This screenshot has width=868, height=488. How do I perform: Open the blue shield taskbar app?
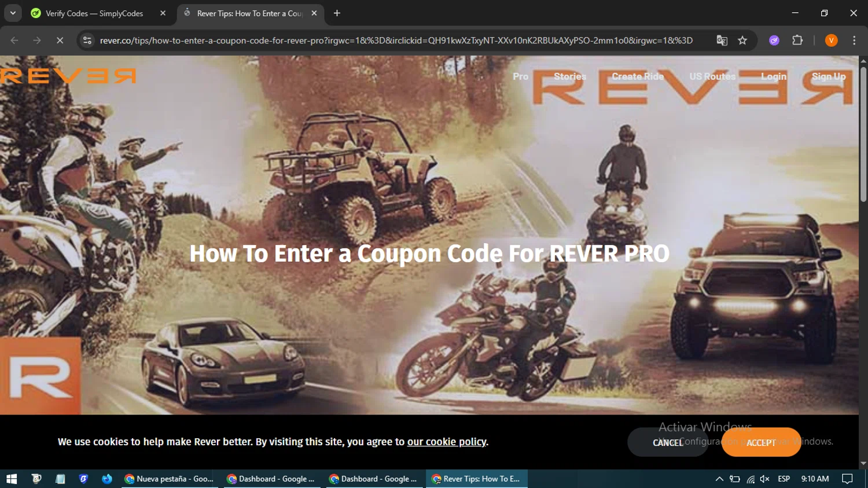point(83,479)
